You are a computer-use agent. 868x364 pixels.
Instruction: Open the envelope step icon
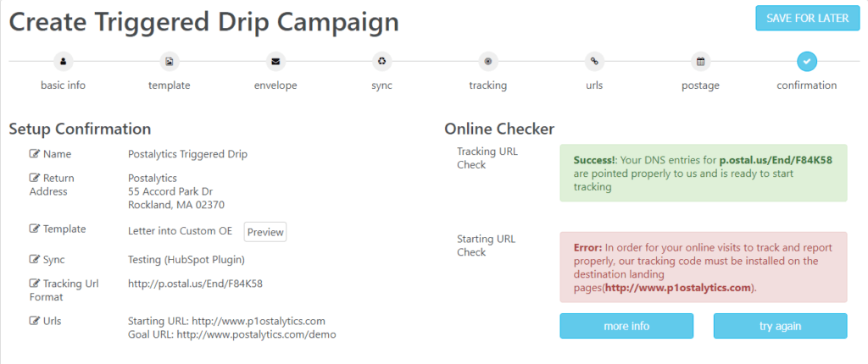click(x=275, y=62)
